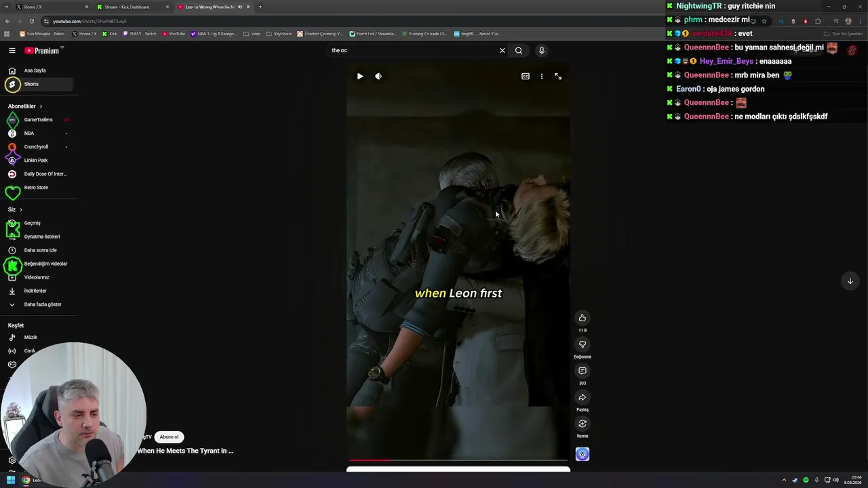The height and width of the screenshot is (488, 868).
Task: Open NBA subscription channel
Action: (38, 134)
